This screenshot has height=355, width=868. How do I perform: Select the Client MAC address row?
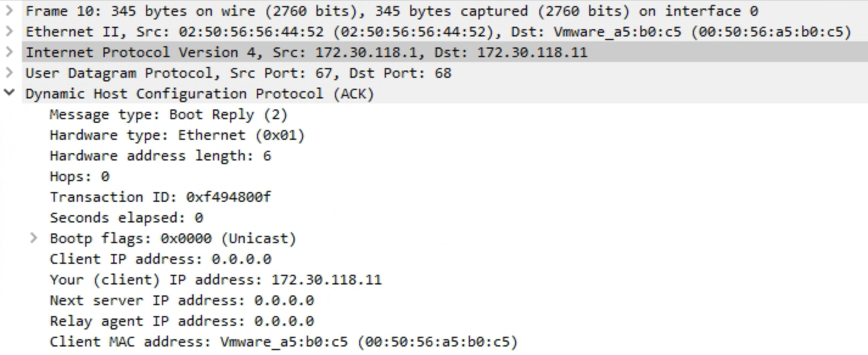283,342
